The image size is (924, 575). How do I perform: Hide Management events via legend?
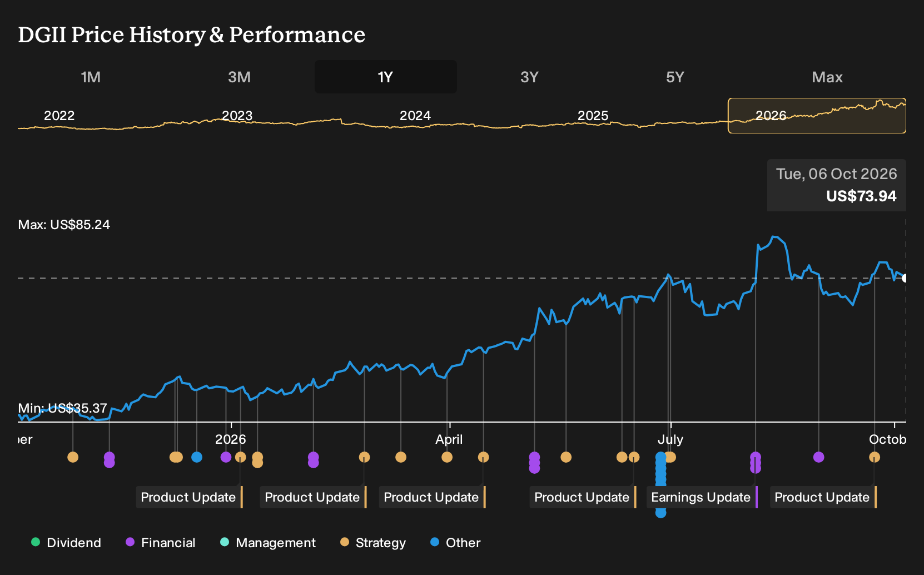[x=268, y=543]
